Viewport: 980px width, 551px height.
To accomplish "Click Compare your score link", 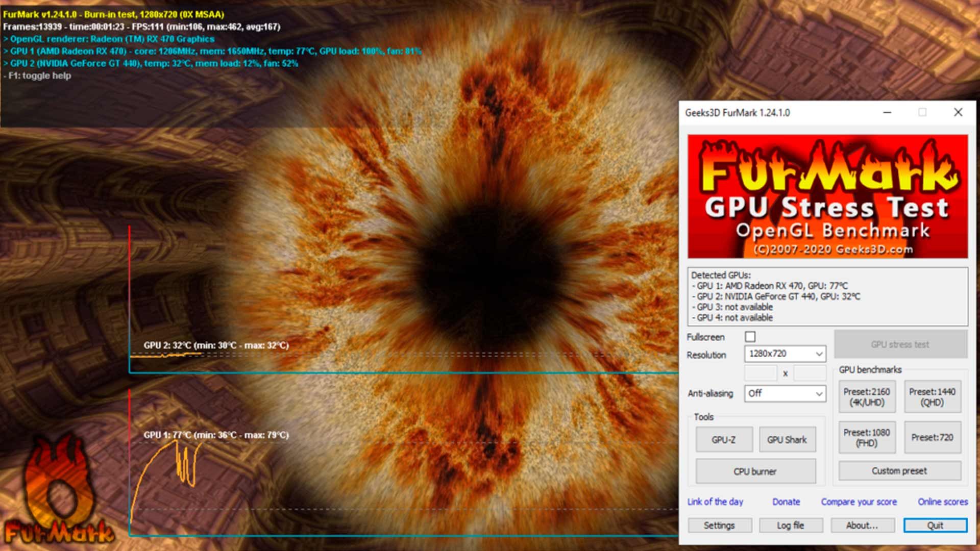I will click(859, 502).
